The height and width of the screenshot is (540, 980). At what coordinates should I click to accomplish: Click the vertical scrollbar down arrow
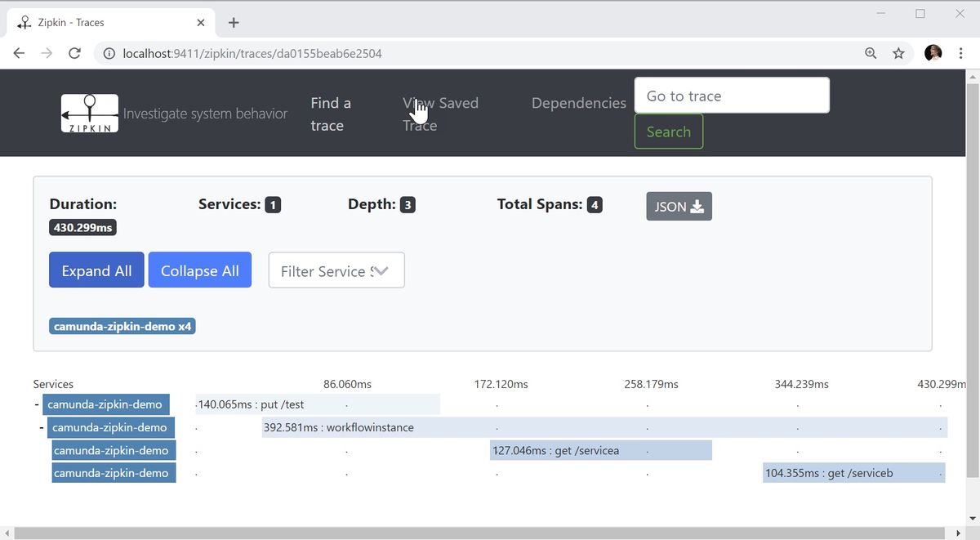point(972,518)
